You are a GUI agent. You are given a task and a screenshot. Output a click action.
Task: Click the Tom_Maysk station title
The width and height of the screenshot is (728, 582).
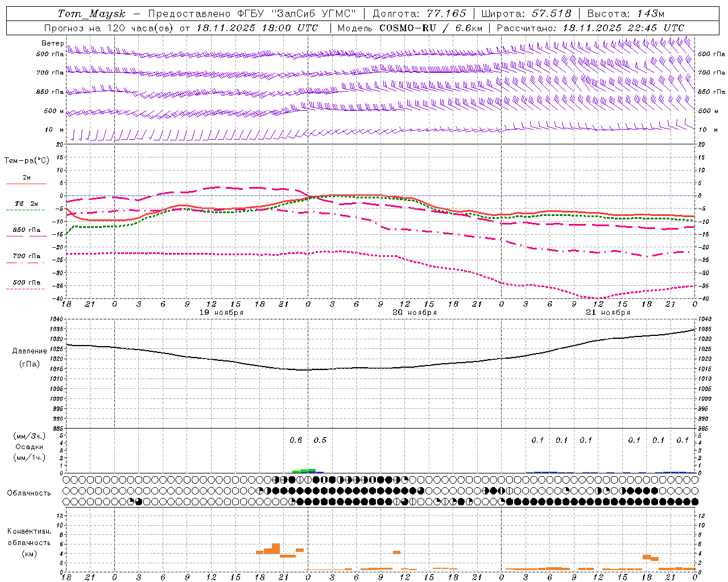92,14
